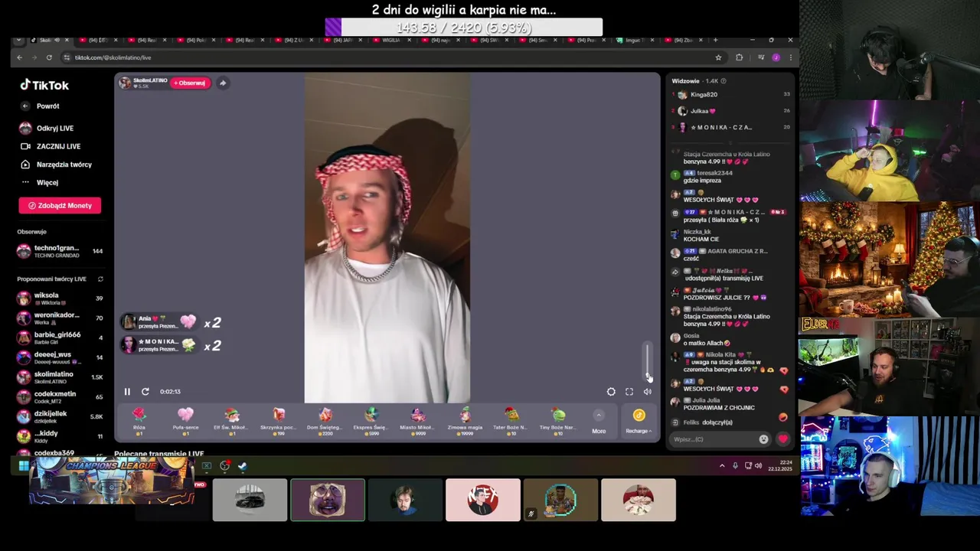This screenshot has height=551, width=980.
Task: Open weronikador suggested live
Action: click(60, 318)
